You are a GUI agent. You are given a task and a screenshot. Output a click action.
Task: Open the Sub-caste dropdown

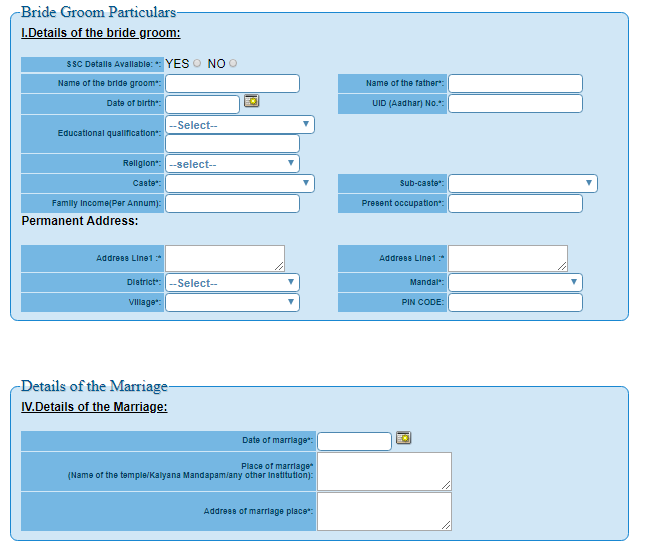point(522,184)
